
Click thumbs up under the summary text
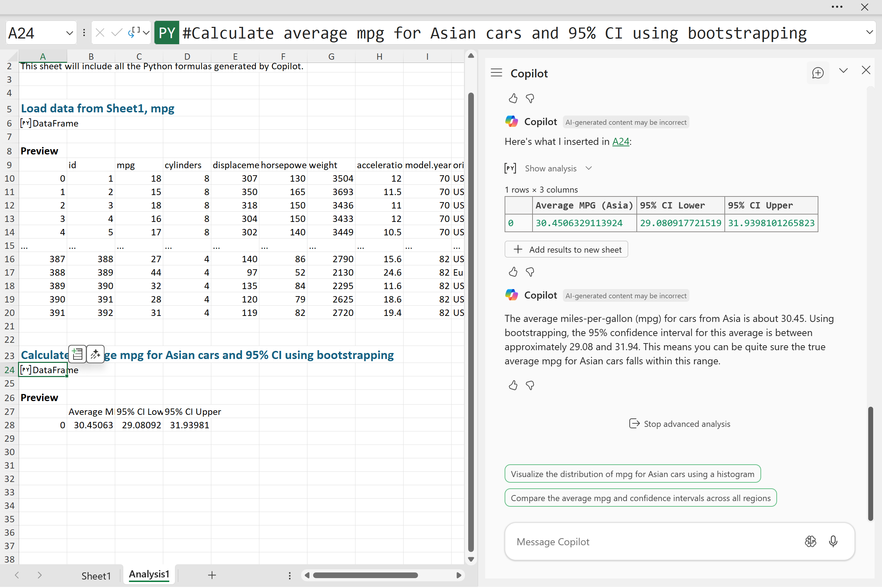pyautogui.click(x=513, y=385)
